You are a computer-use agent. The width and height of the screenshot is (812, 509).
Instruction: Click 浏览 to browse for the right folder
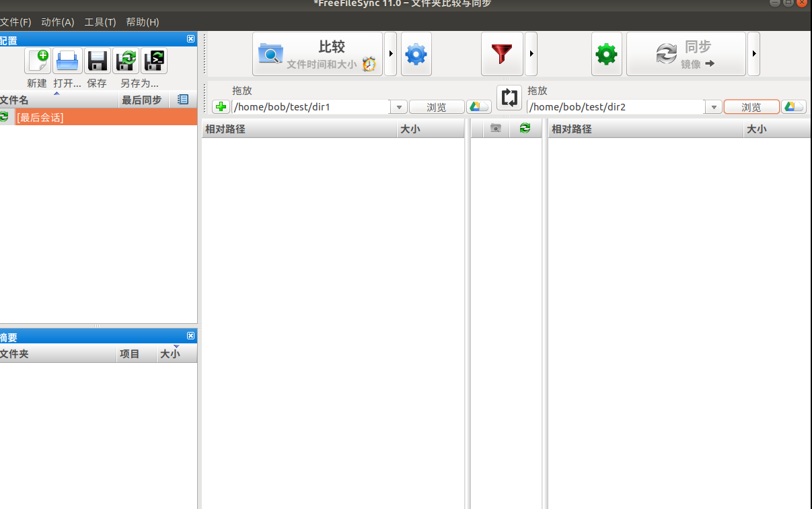[x=751, y=106]
